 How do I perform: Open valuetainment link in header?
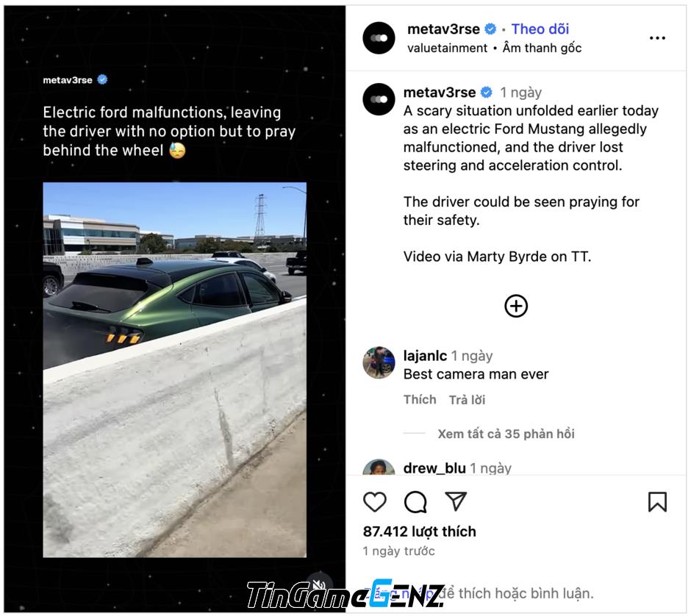pyautogui.click(x=447, y=48)
